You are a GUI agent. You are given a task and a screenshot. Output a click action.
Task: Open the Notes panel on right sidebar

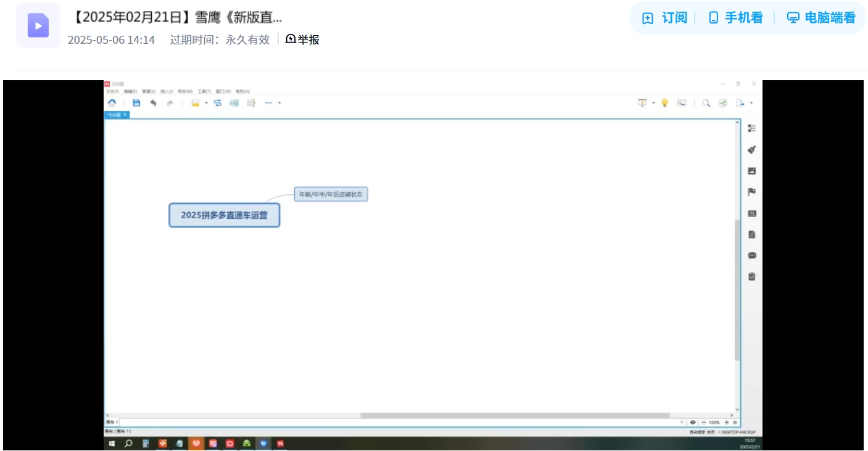[751, 234]
